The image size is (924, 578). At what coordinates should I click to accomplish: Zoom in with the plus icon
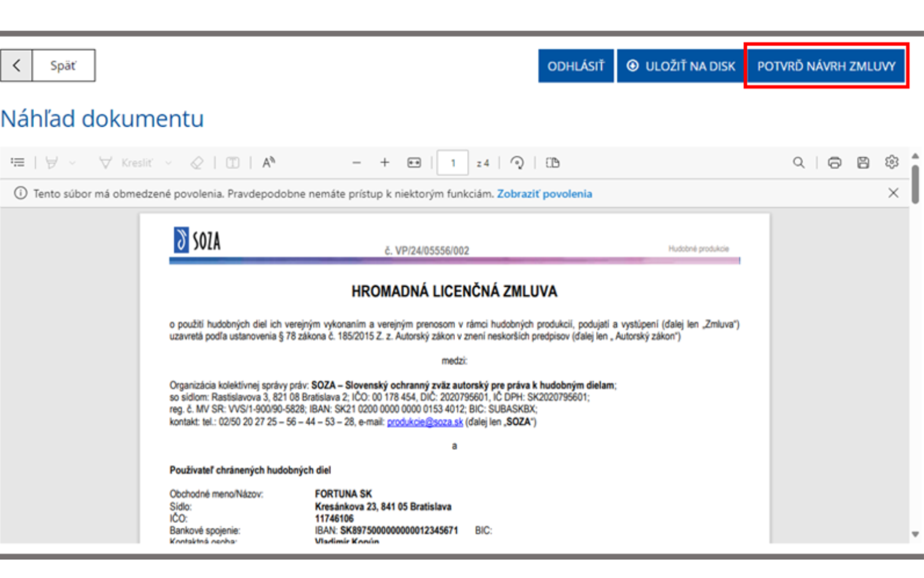coord(385,163)
